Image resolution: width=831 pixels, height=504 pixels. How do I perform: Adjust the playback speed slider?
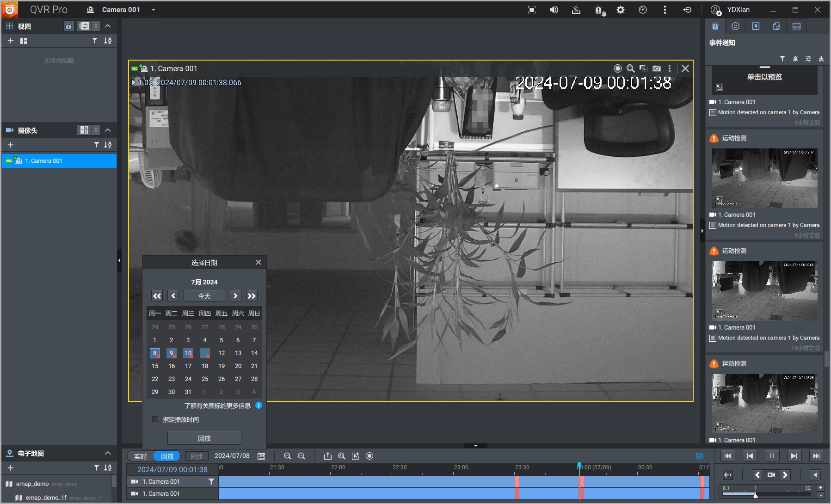click(x=756, y=495)
